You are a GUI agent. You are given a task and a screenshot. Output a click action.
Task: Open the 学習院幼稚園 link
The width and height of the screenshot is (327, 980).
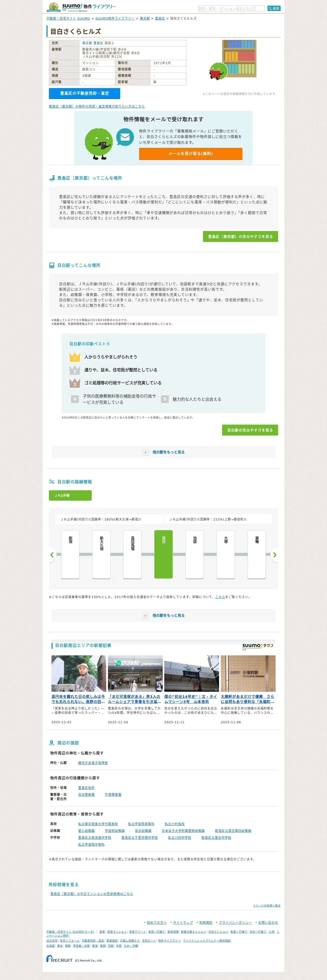(x=115, y=831)
